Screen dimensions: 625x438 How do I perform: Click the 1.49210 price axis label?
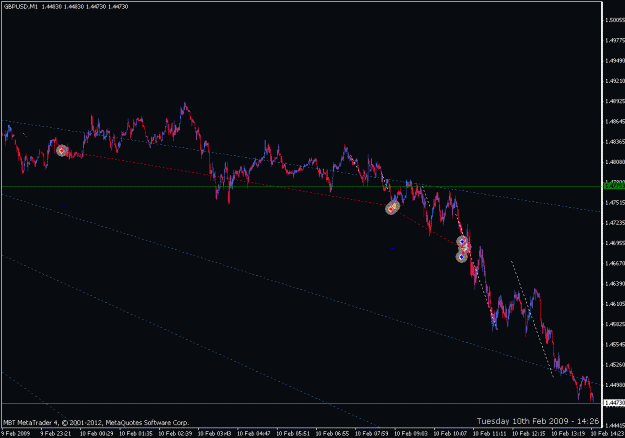[x=615, y=81]
